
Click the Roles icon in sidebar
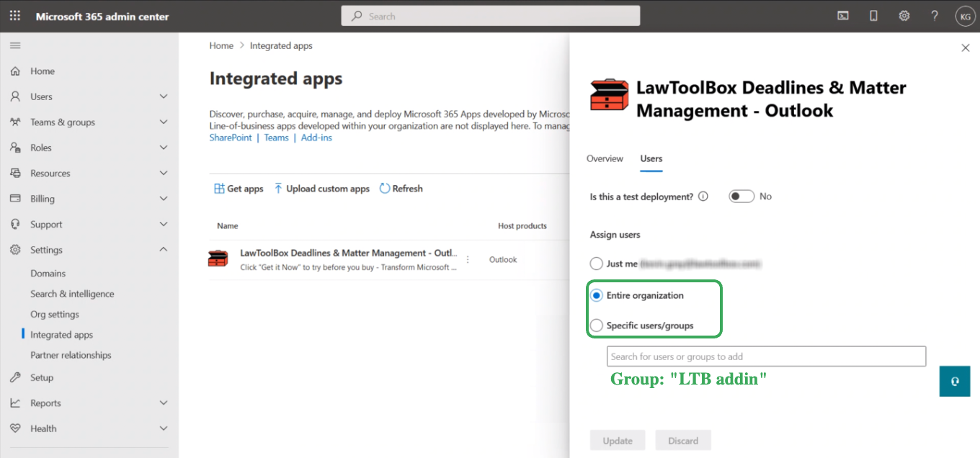[15, 148]
